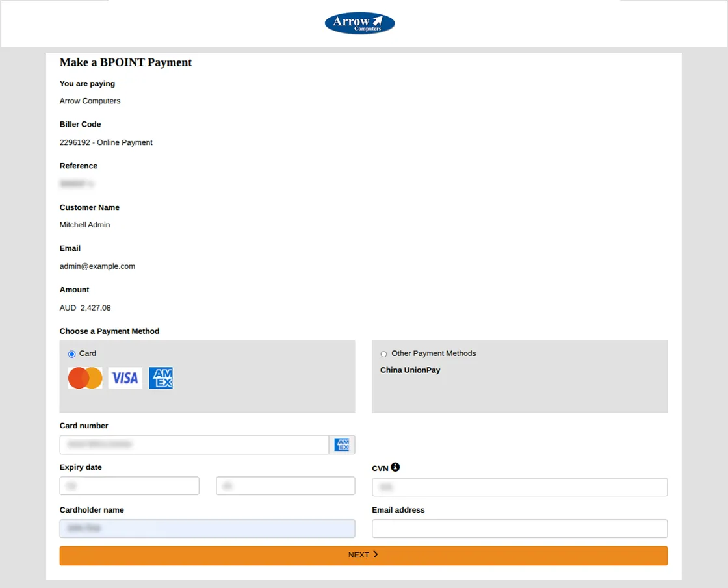This screenshot has height=588, width=728.
Task: Click the Arrow Computers logo
Action: (x=360, y=23)
